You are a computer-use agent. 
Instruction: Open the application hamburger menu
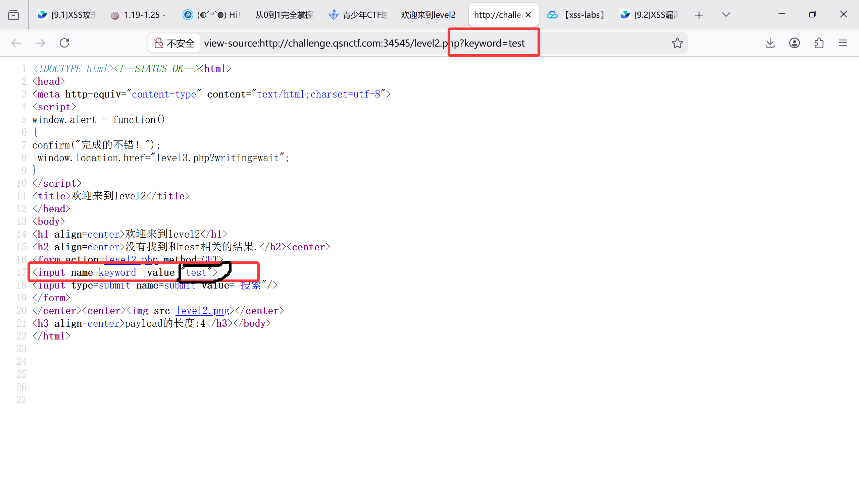pos(843,43)
